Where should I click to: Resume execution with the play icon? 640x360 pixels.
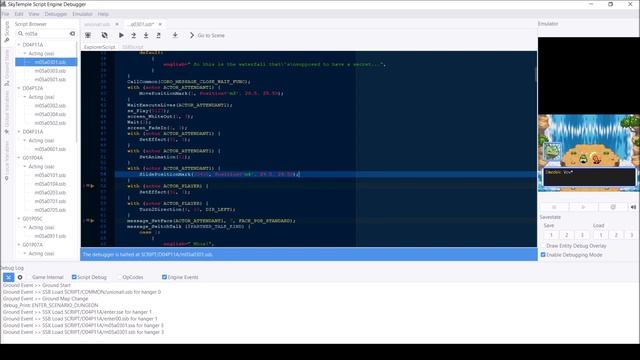(x=121, y=36)
